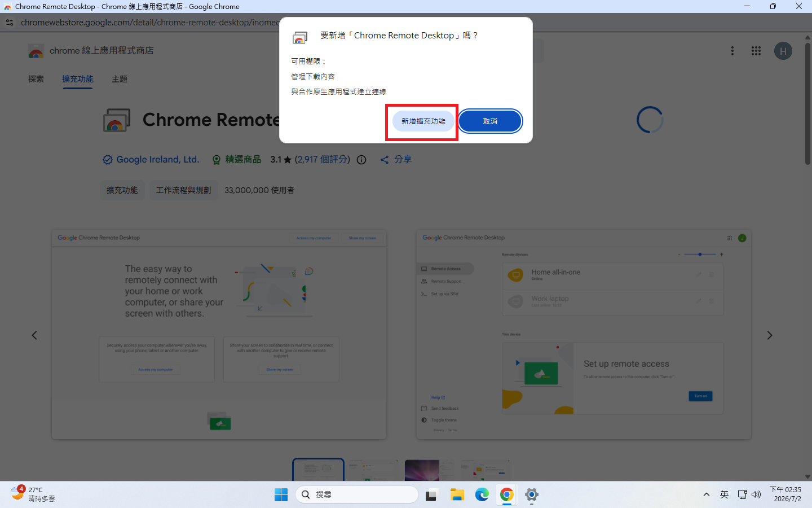Show next screenshot with right arrow

769,335
